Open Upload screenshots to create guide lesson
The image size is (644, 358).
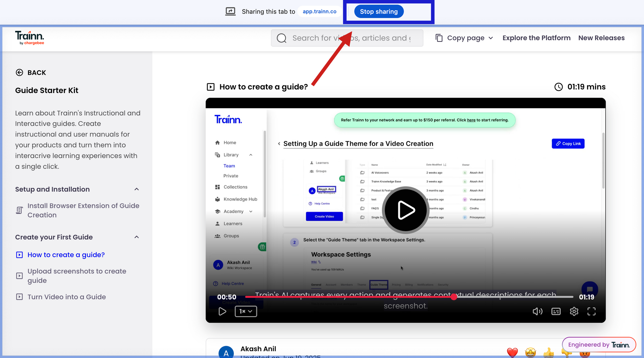click(x=77, y=276)
